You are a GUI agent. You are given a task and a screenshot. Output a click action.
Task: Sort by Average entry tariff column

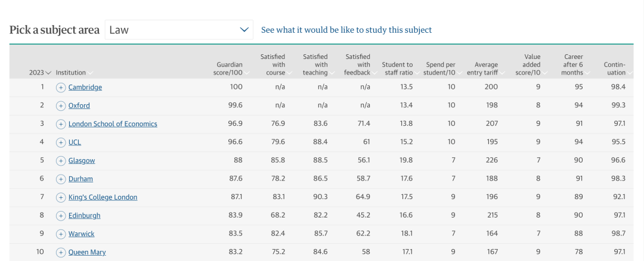(485, 69)
